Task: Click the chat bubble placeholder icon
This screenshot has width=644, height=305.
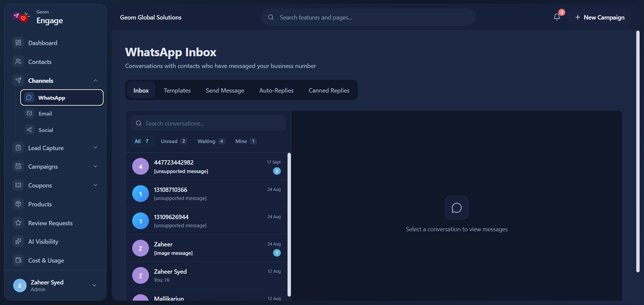Action: [456, 208]
